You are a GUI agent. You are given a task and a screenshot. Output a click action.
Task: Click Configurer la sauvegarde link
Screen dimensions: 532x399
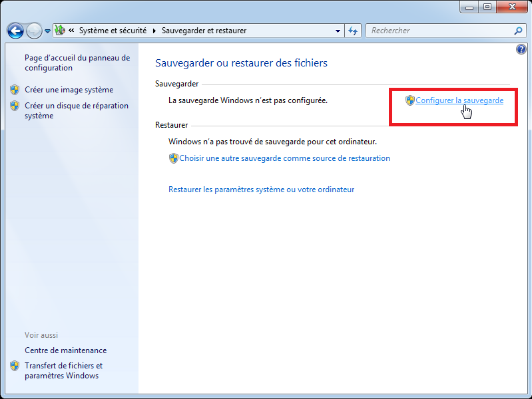tap(459, 100)
